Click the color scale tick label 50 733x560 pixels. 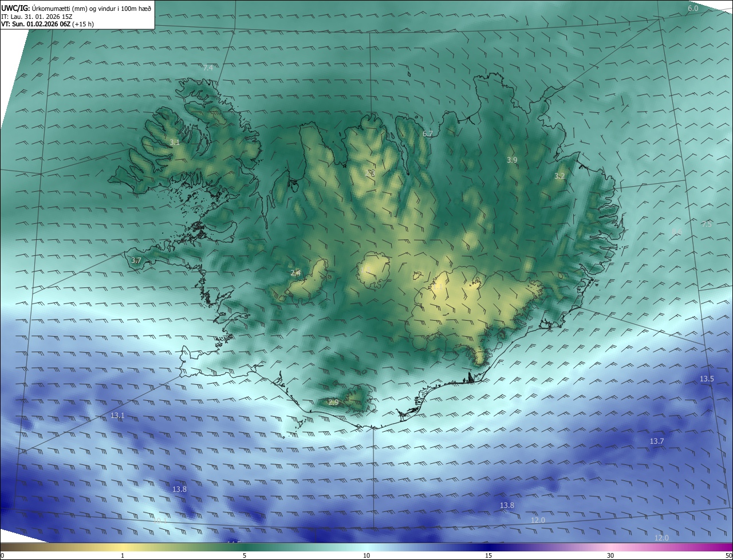point(728,555)
